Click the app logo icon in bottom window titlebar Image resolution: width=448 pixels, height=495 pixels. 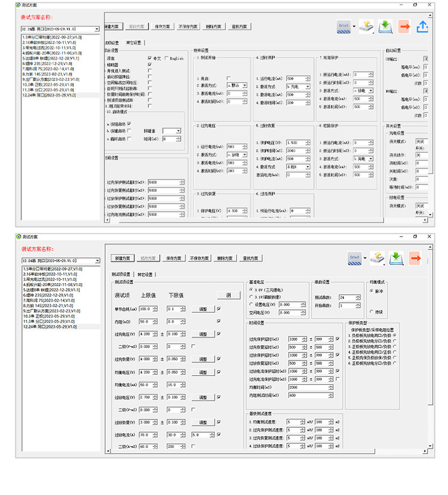19,237
